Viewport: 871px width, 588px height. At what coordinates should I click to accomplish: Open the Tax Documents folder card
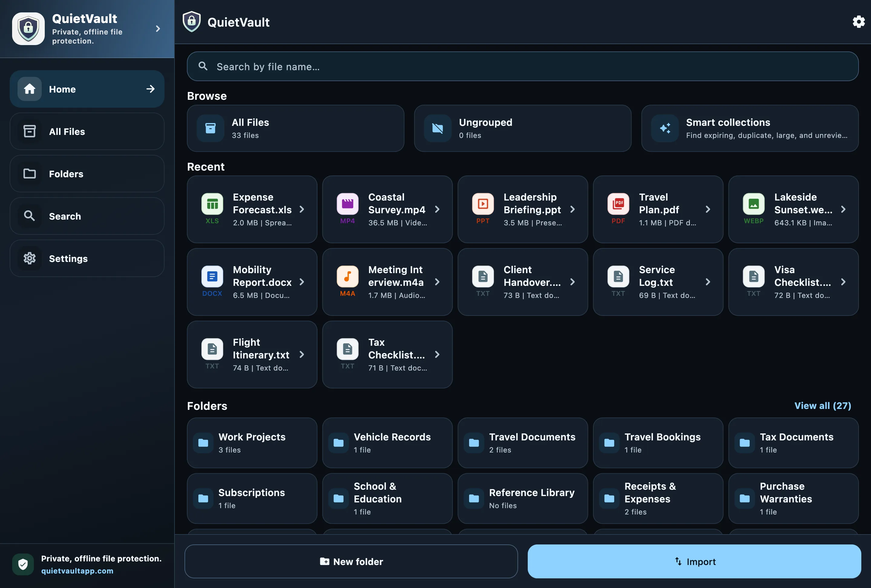tap(793, 443)
